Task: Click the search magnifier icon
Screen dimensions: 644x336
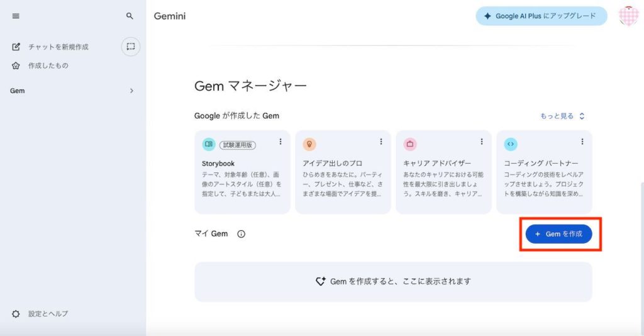Action: [x=130, y=16]
